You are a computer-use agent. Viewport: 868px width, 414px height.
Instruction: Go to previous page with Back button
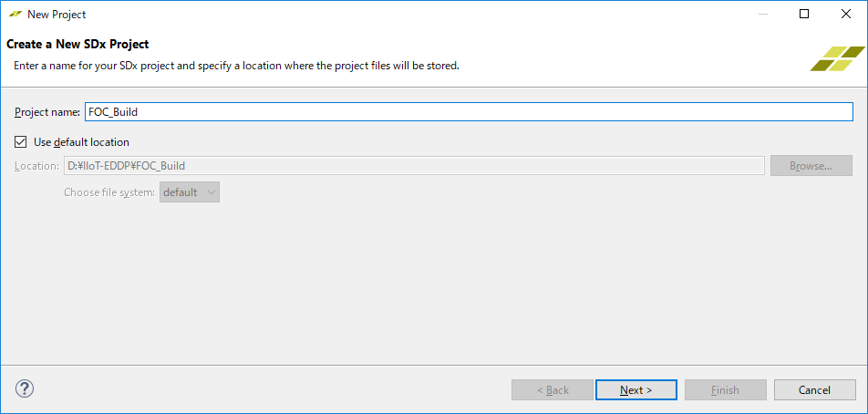(553, 390)
